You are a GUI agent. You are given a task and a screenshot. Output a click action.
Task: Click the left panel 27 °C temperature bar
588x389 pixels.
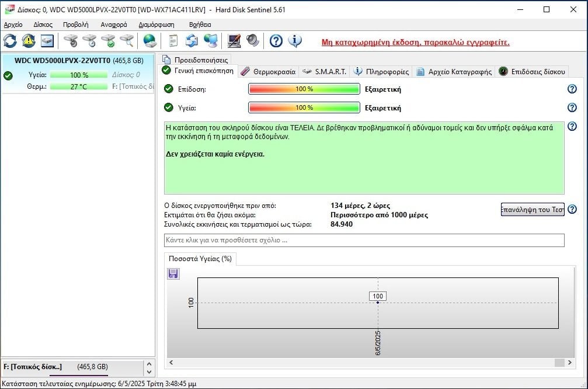[79, 86]
